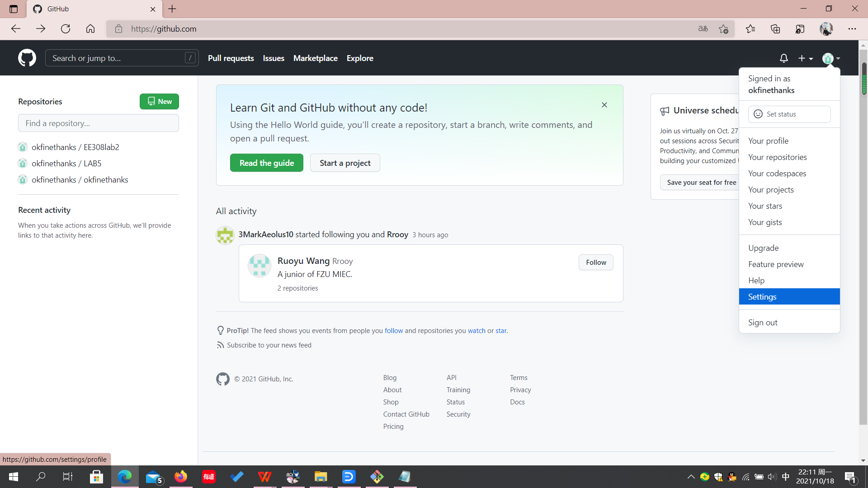Click the footer GitHub logo icon
The width and height of the screenshot is (868, 488).
point(223,379)
